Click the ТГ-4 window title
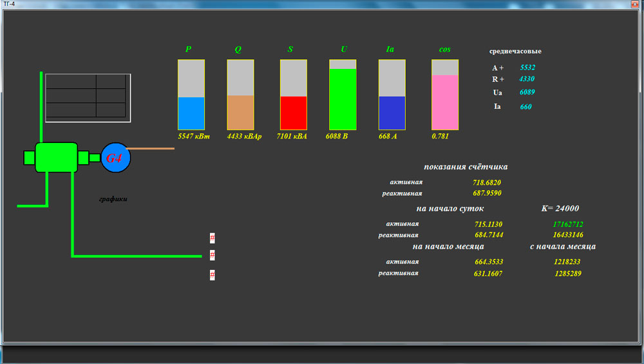 click(9, 4)
